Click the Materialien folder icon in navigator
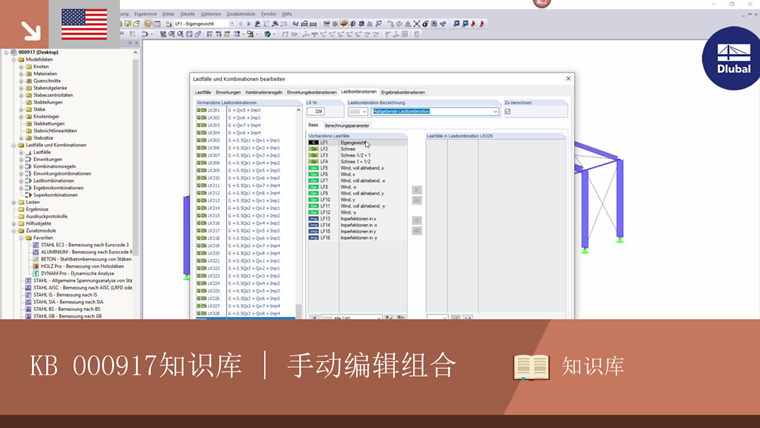Screen dimensions: 760x428 (x=29, y=74)
